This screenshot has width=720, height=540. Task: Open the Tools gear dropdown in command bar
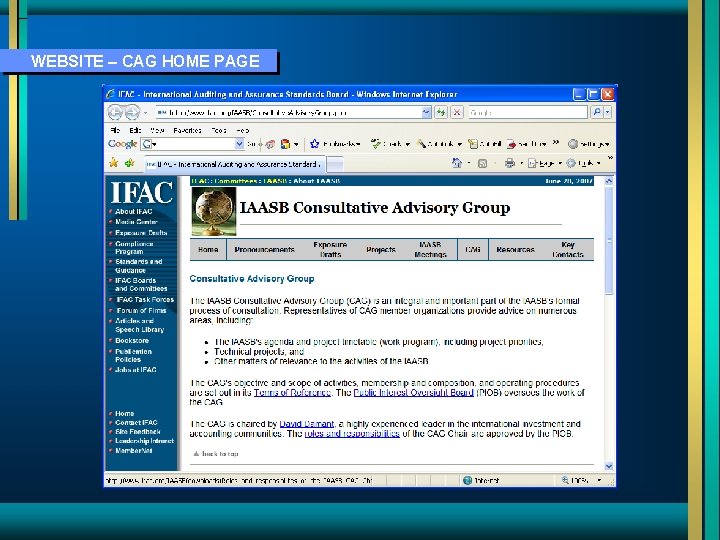click(x=583, y=163)
